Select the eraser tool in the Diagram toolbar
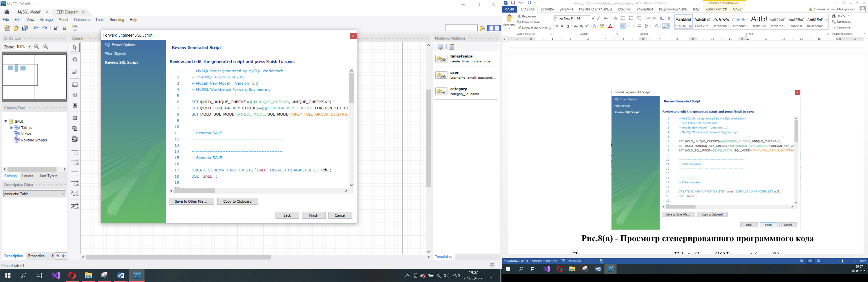868x282 pixels. [x=75, y=72]
